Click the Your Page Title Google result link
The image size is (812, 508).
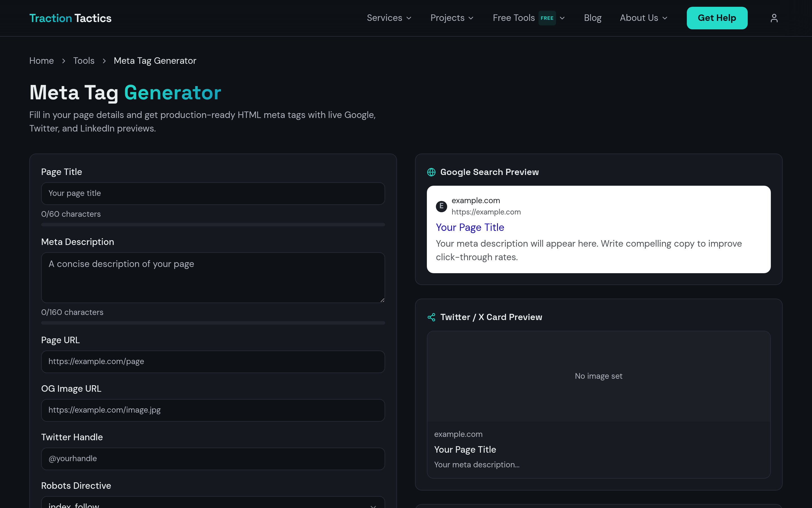coord(470,227)
